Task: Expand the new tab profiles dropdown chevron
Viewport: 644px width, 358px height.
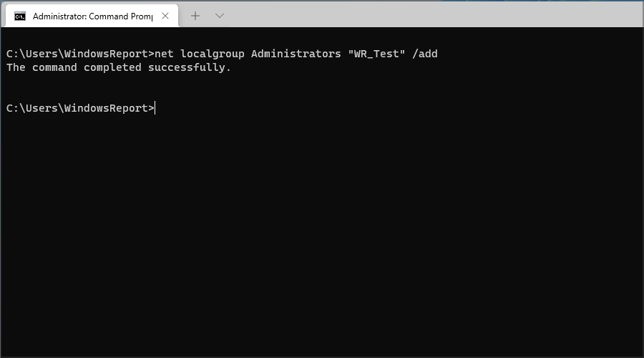Action: (x=220, y=16)
